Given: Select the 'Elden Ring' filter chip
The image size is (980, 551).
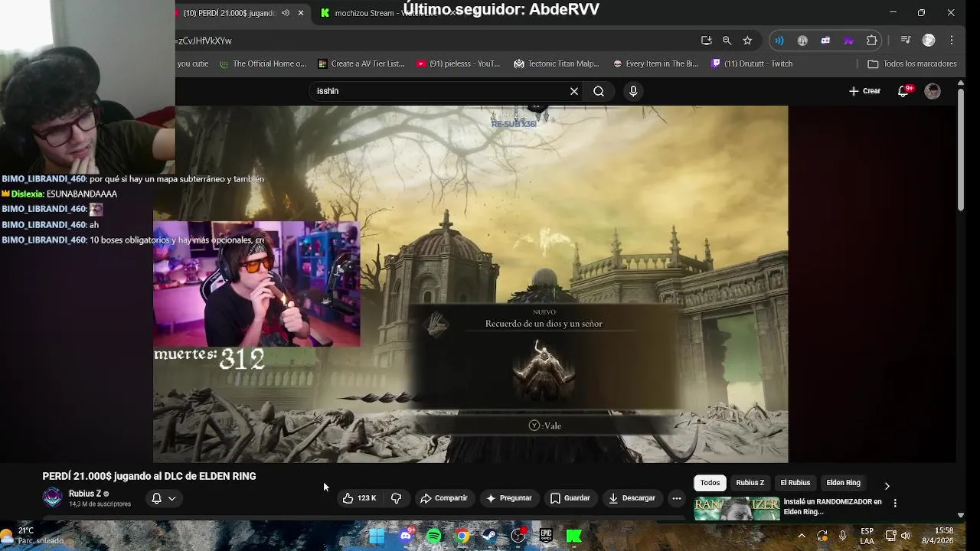Looking at the screenshot, I should coord(843,483).
